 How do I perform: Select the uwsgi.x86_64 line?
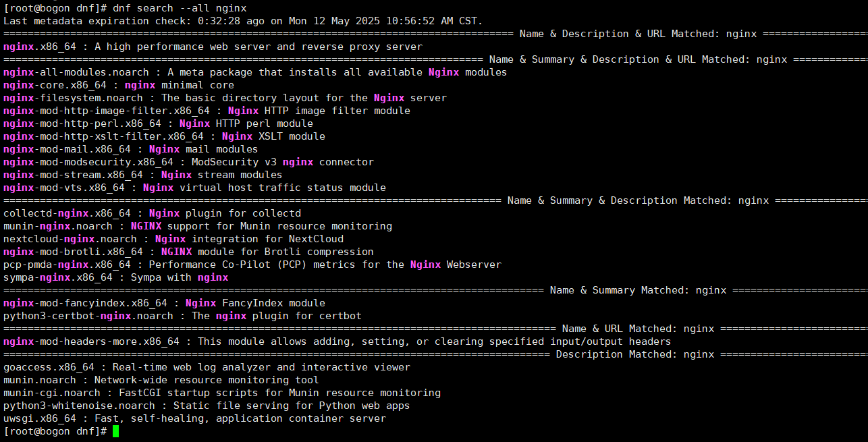pyautogui.click(x=194, y=418)
